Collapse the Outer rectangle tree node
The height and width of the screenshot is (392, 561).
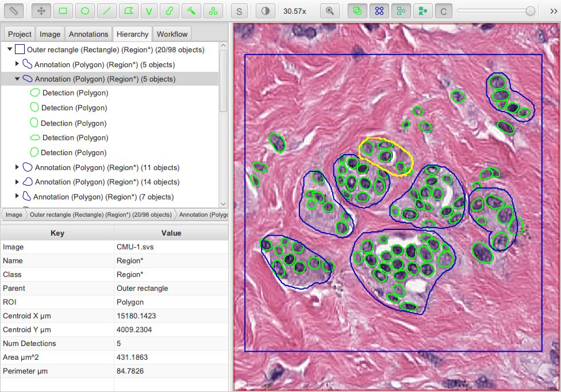tap(10, 49)
